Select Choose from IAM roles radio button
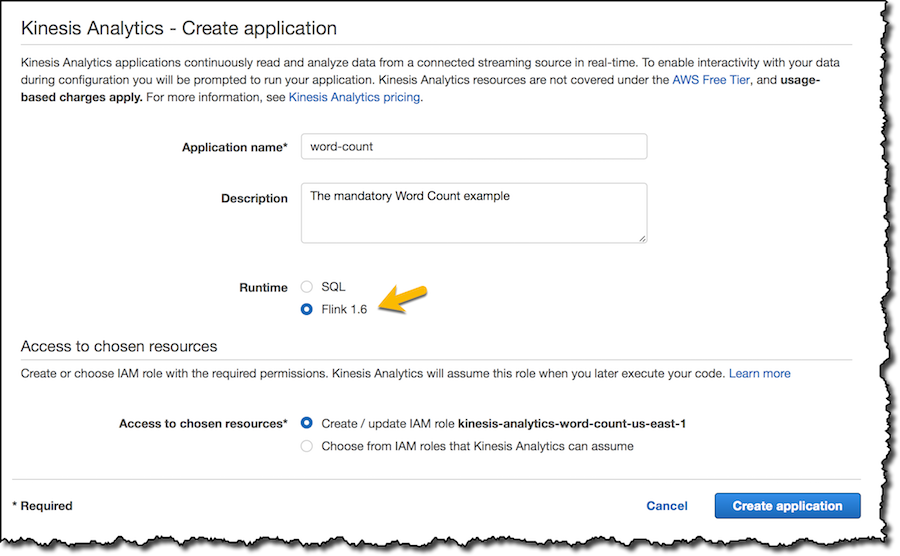Image resolution: width=900 pixels, height=556 pixels. 307,446
